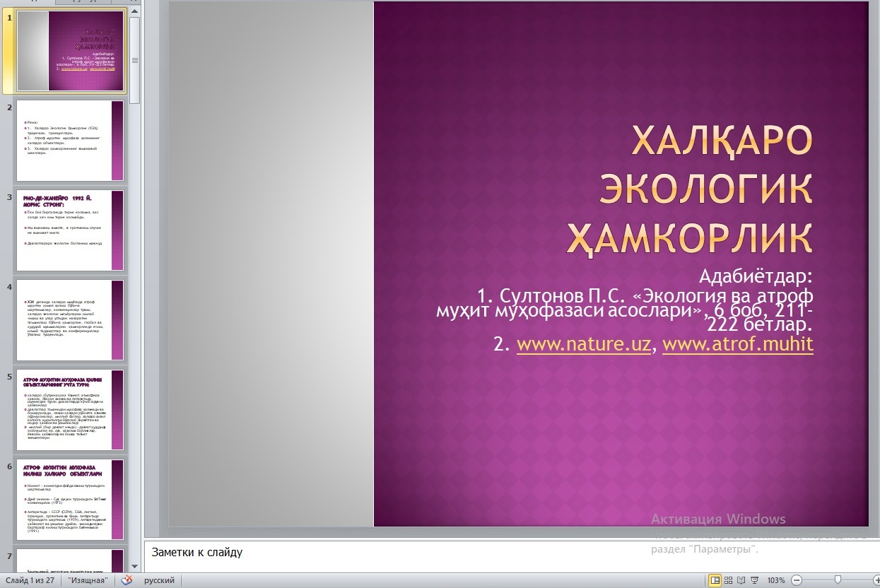Select slide 1 thumbnail

(x=70, y=51)
